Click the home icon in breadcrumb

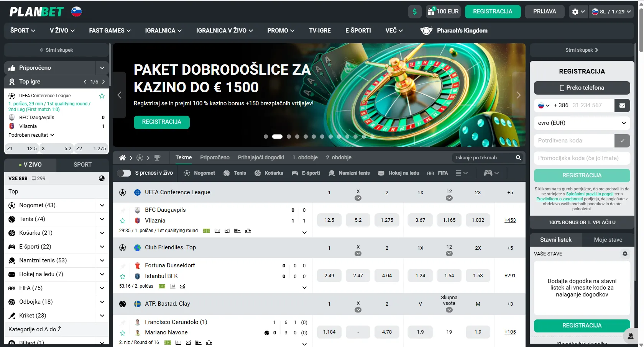tap(122, 158)
